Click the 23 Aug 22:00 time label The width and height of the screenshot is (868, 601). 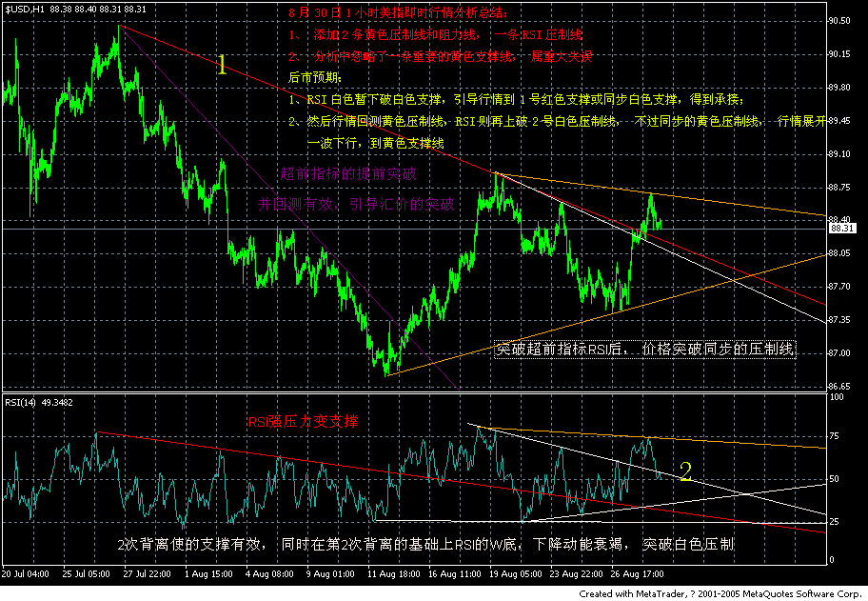click(576, 574)
